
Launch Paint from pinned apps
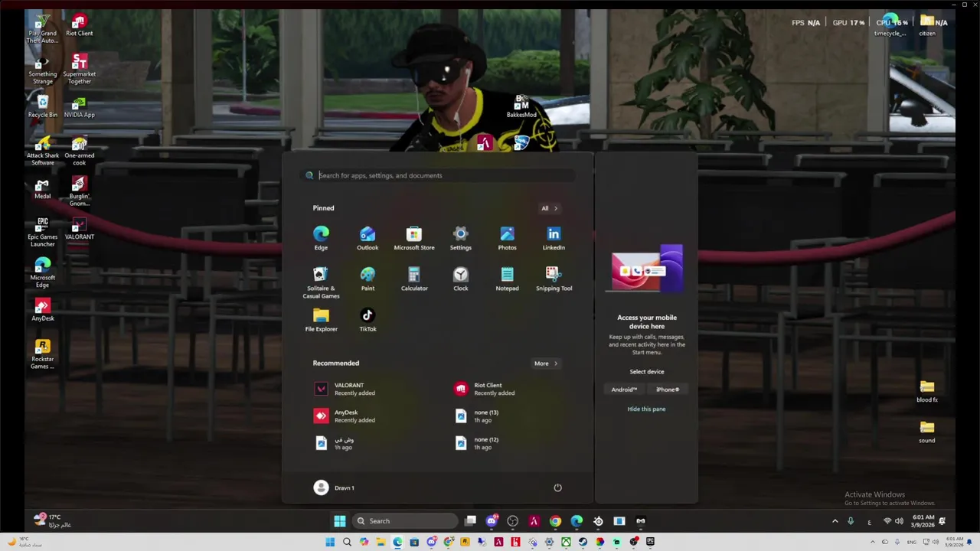(367, 279)
